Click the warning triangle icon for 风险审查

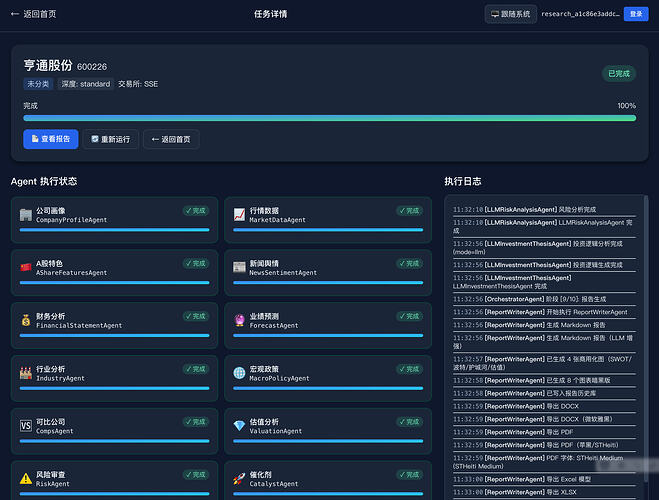pyautogui.click(x=26, y=479)
